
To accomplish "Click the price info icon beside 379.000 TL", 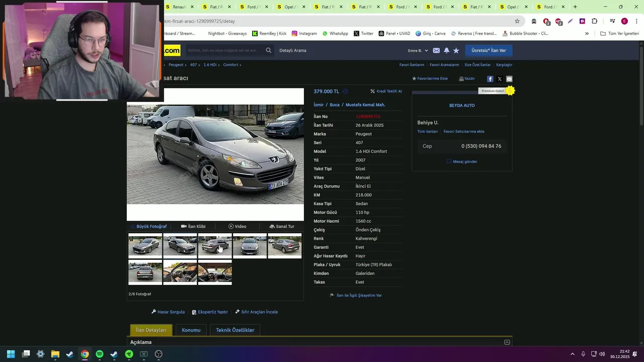I will pos(345,92).
